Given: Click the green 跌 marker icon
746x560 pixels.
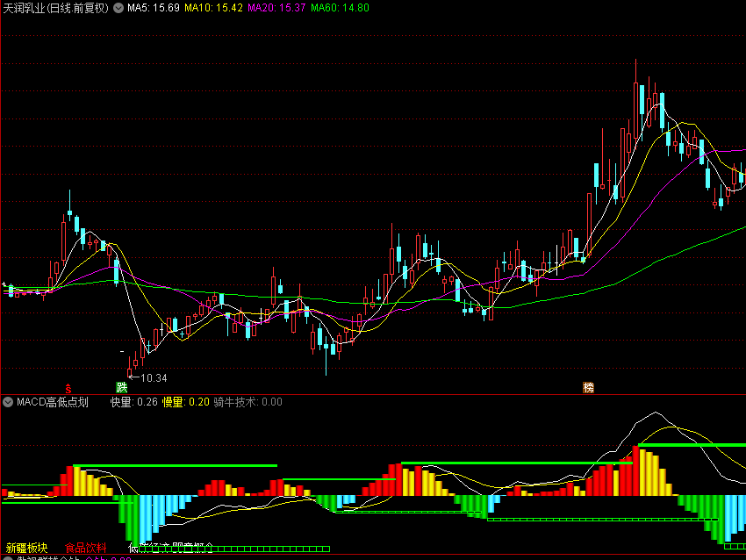Looking at the screenshot, I should (x=122, y=388).
